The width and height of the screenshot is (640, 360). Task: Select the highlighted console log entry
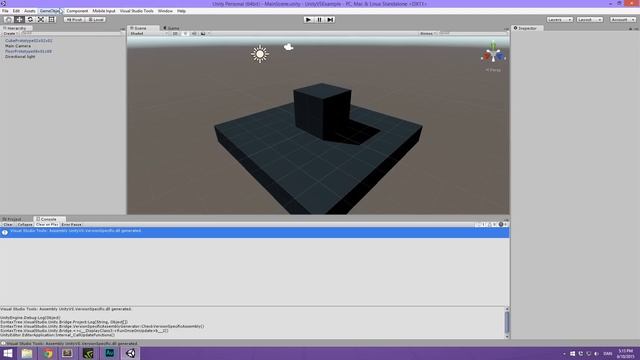coord(255,233)
